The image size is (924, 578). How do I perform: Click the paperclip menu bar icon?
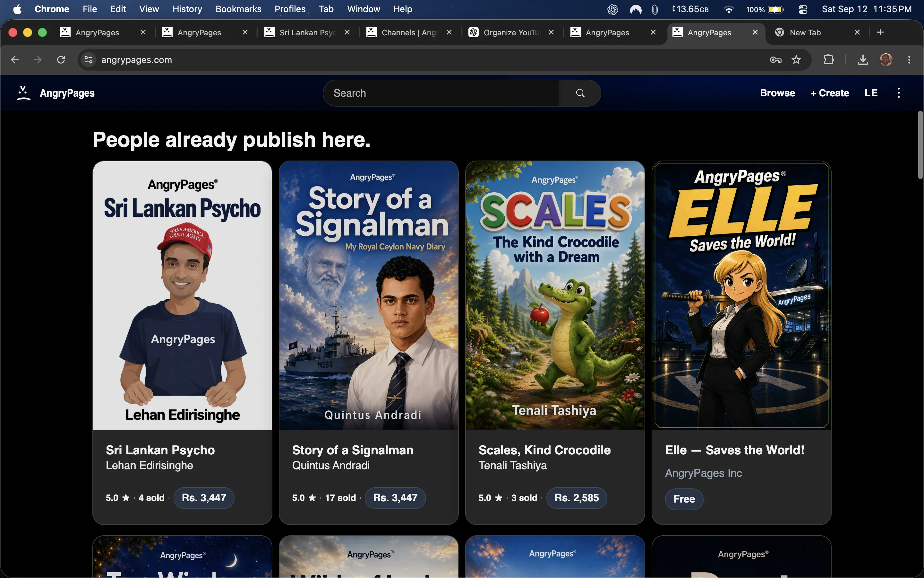tap(655, 9)
